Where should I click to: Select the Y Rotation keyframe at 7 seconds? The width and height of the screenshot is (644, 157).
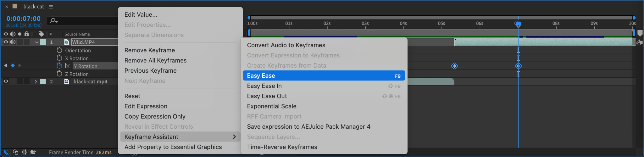[x=518, y=66]
